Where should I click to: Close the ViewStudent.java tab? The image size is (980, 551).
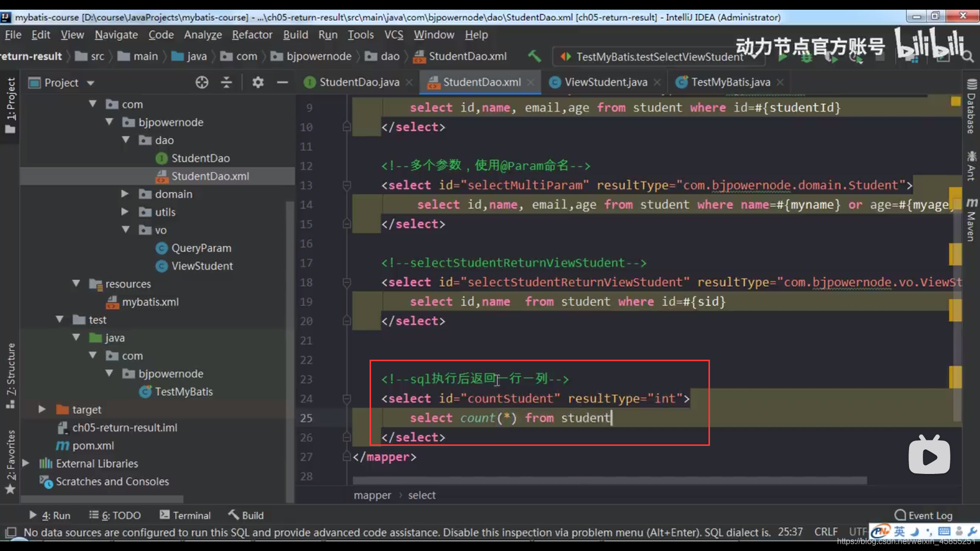coord(657,82)
